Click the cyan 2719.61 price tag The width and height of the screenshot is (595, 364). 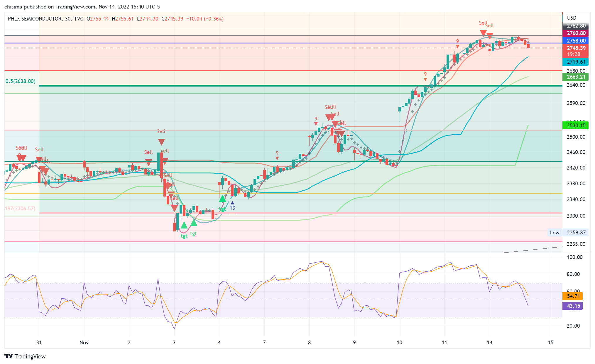576,62
